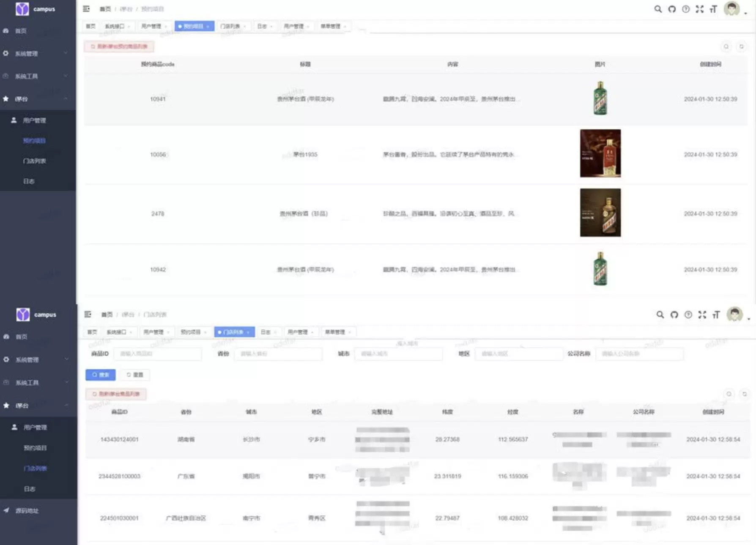The height and width of the screenshot is (545, 756).
Task: Focus the 公司名称 input field
Action: [640, 354]
